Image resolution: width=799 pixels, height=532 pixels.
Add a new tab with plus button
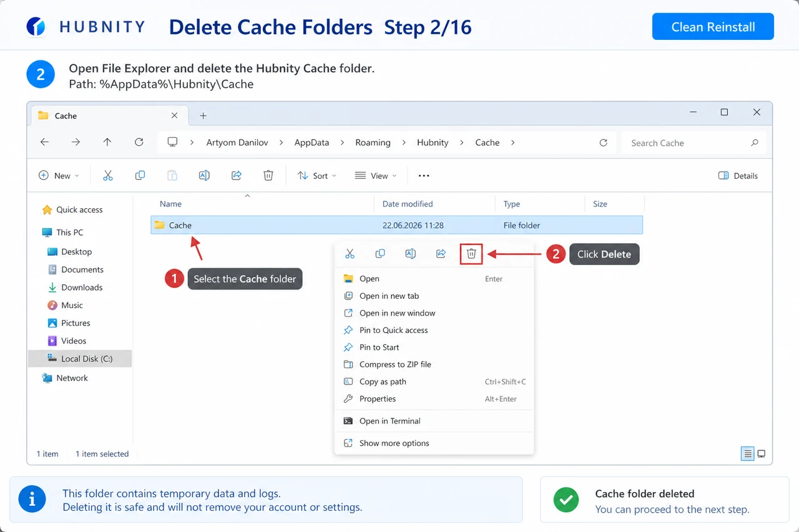point(203,115)
